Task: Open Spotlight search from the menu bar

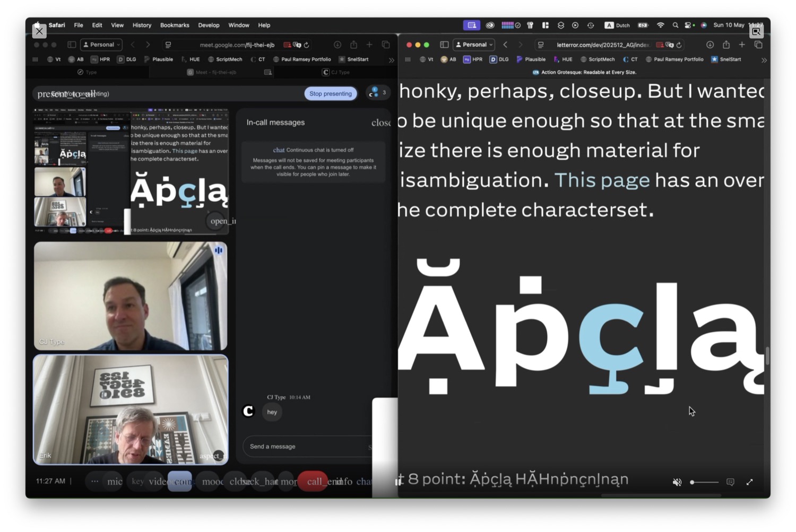Action: (676, 25)
